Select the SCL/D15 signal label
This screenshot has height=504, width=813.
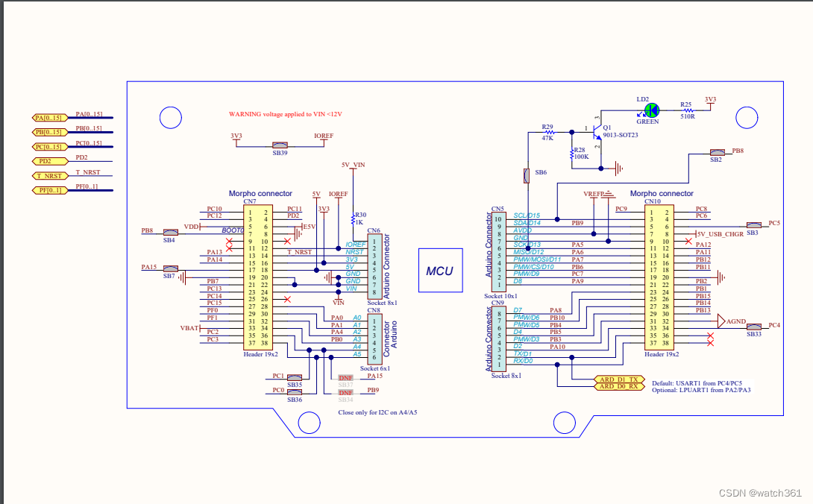click(x=527, y=215)
